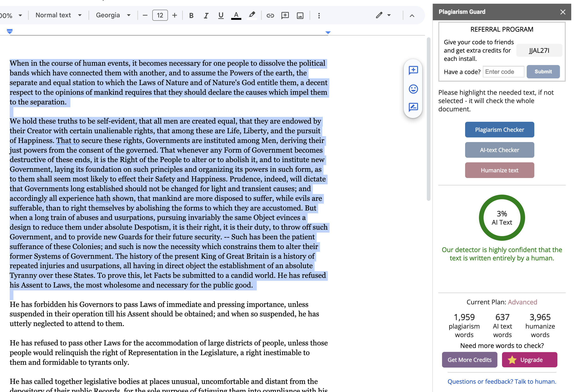Add comment from floating side panel

[413, 70]
